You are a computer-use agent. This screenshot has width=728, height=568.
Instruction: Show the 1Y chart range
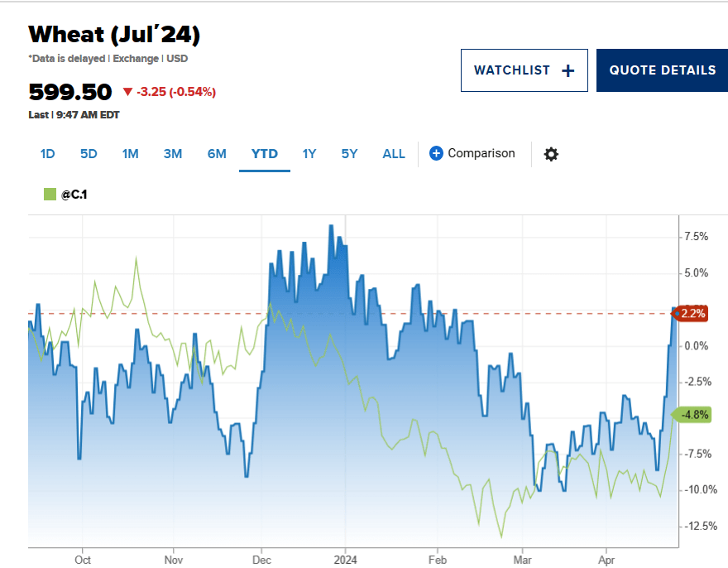click(309, 154)
